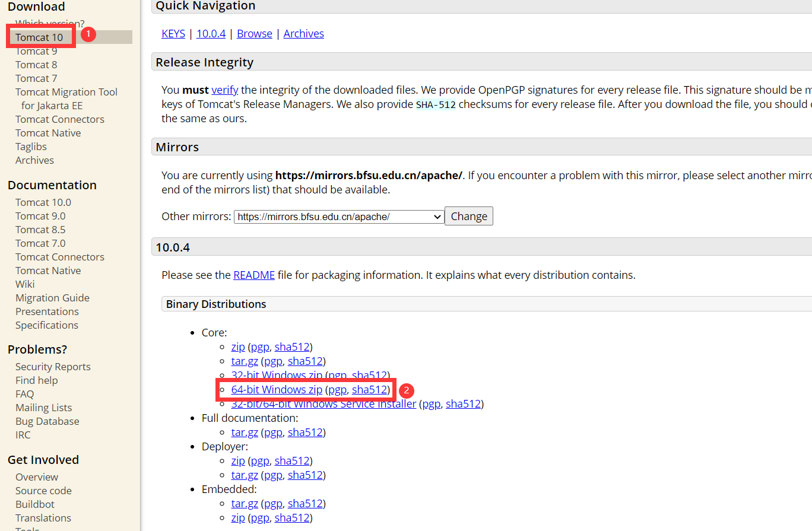812x531 pixels.
Task: Open the Buildbot sidebar link
Action: (x=35, y=504)
